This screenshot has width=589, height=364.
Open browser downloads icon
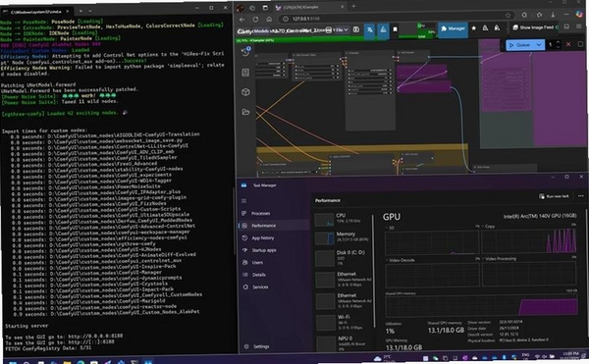click(553, 15)
